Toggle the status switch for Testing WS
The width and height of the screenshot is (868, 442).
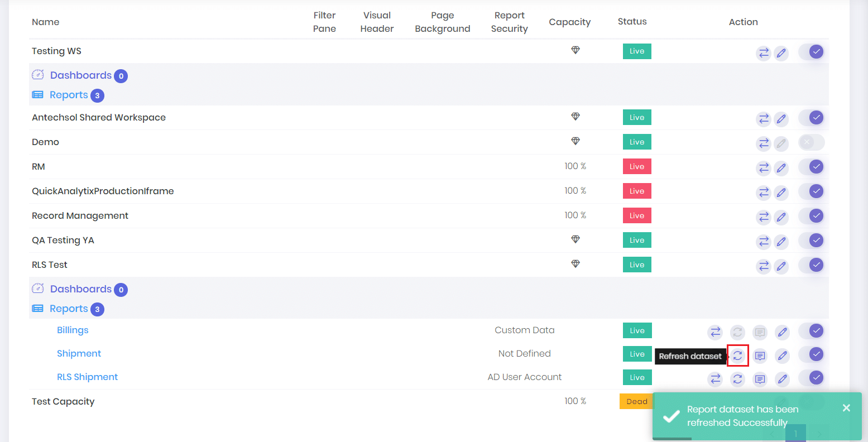tap(811, 51)
